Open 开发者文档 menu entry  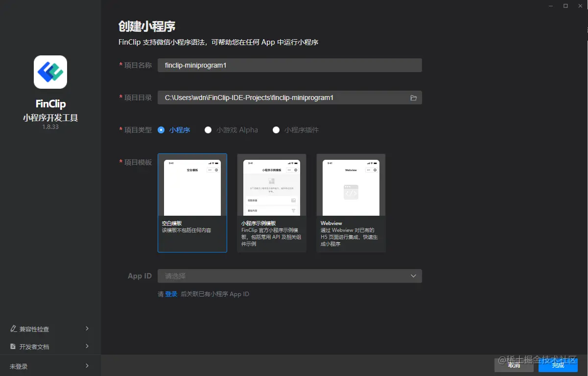[50, 347]
